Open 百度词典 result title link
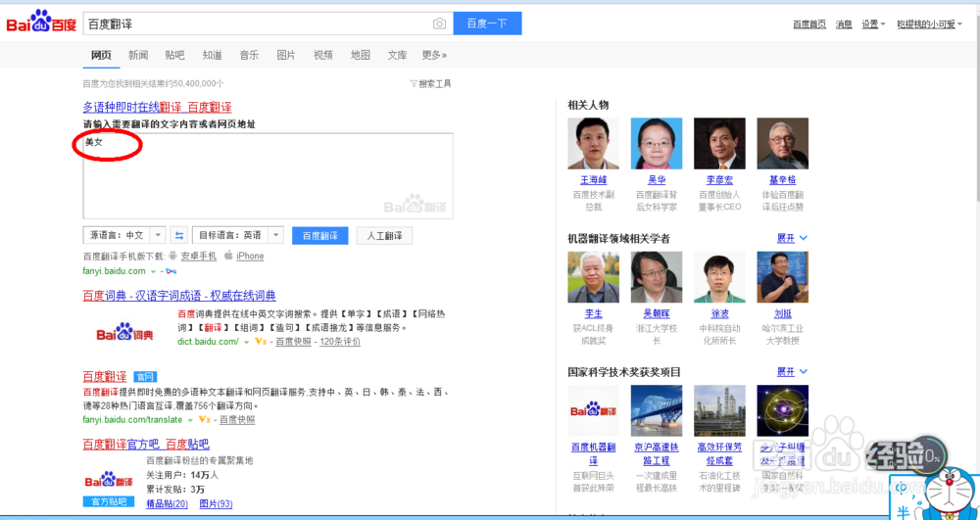Viewport: 980px width, 520px height. 179,296
